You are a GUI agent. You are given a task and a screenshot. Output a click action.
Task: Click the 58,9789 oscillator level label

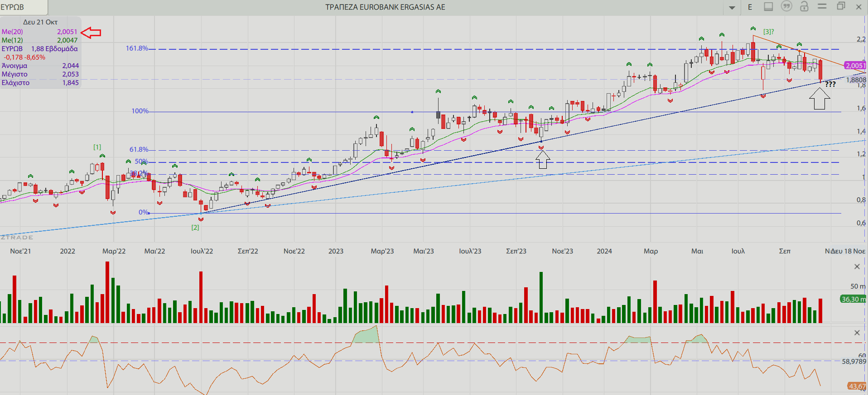(854, 362)
